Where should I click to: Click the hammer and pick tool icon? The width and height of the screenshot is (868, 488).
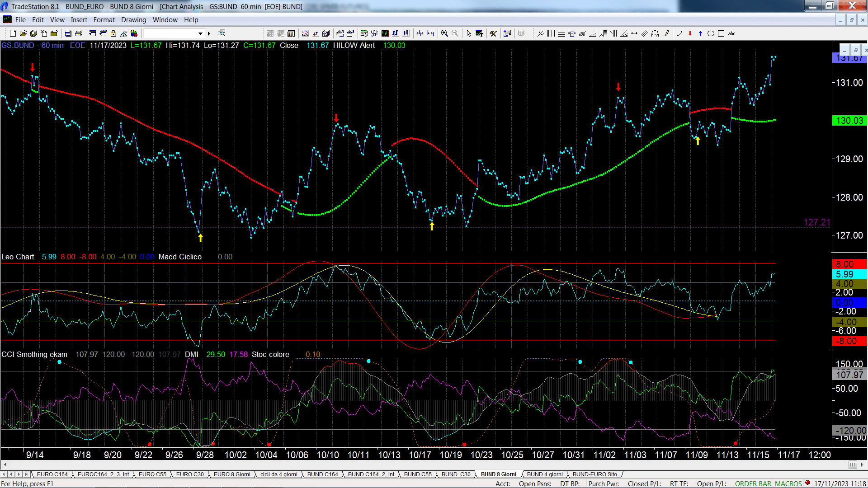point(493,33)
